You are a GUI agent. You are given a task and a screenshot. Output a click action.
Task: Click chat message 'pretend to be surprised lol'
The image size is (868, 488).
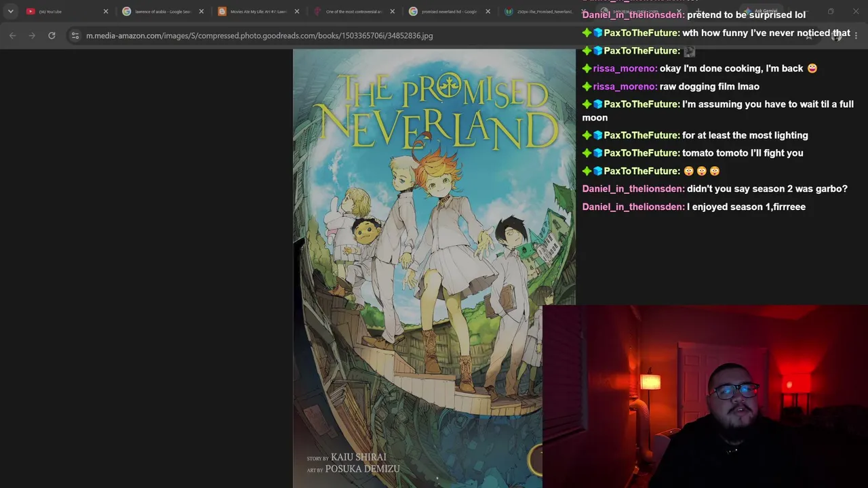(x=746, y=15)
